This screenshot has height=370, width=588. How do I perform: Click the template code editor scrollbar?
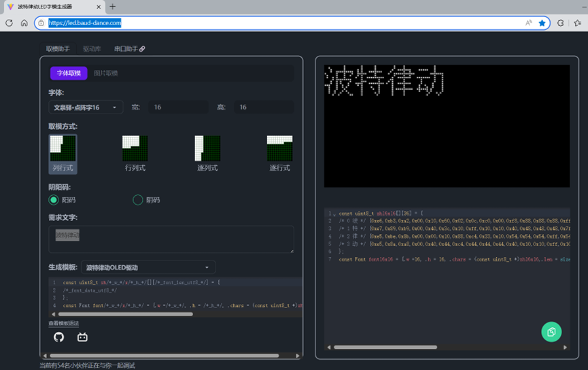point(126,314)
